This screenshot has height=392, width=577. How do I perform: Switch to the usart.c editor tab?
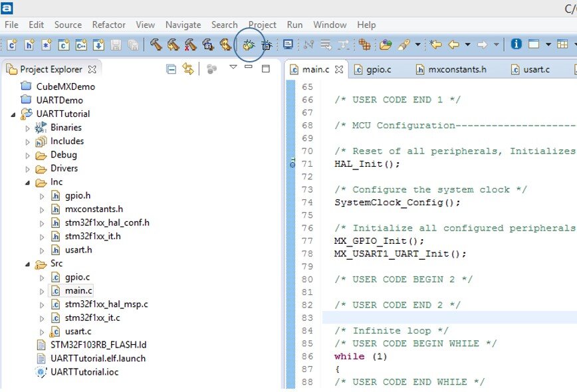(x=530, y=69)
